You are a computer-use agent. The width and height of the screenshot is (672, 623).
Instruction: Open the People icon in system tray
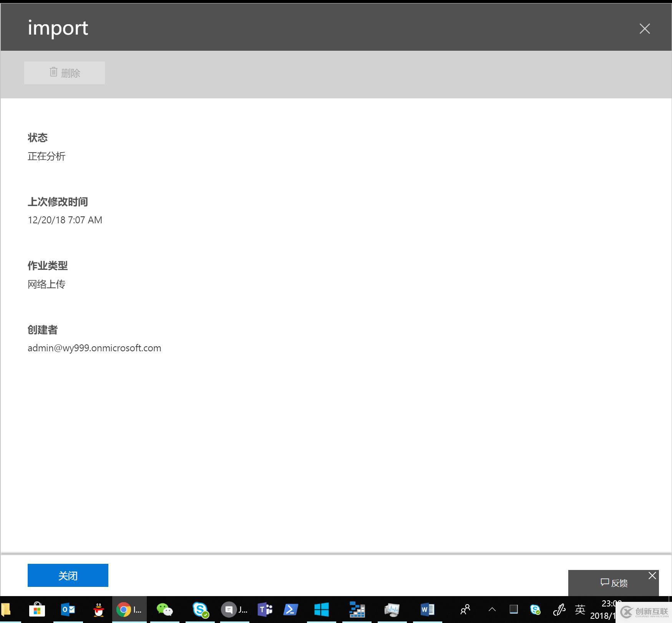point(465,610)
